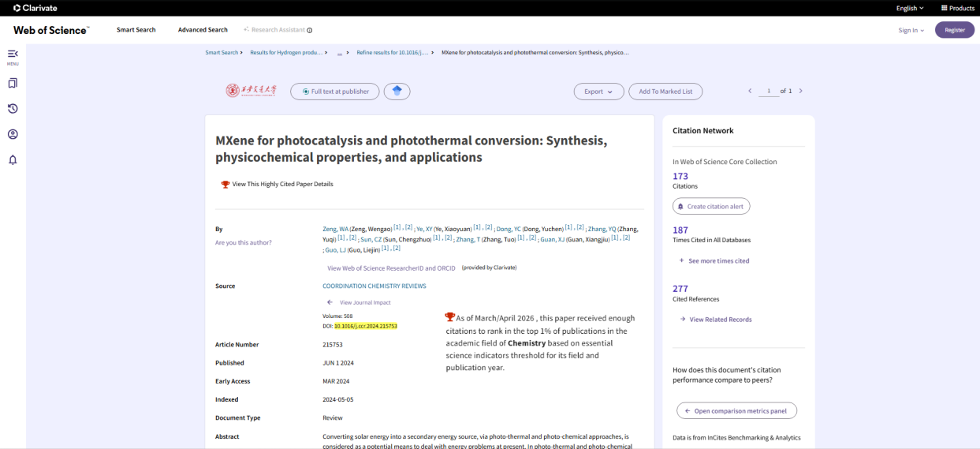Click View Journal Impact link
This screenshot has height=449, width=980.
point(365,302)
